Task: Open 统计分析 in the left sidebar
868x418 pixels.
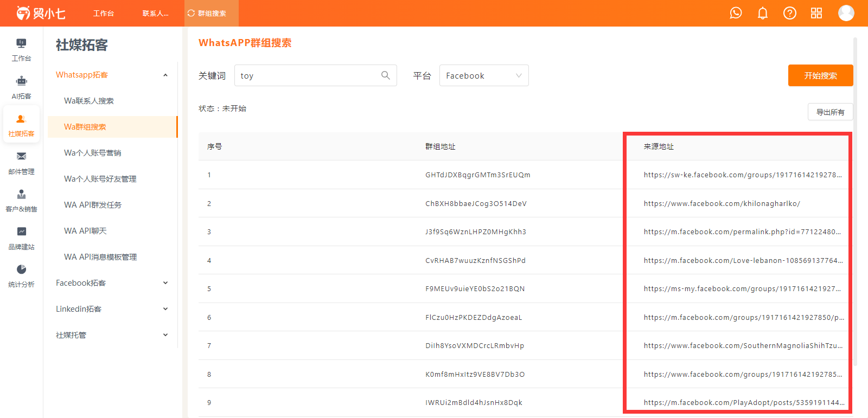Action: click(21, 276)
